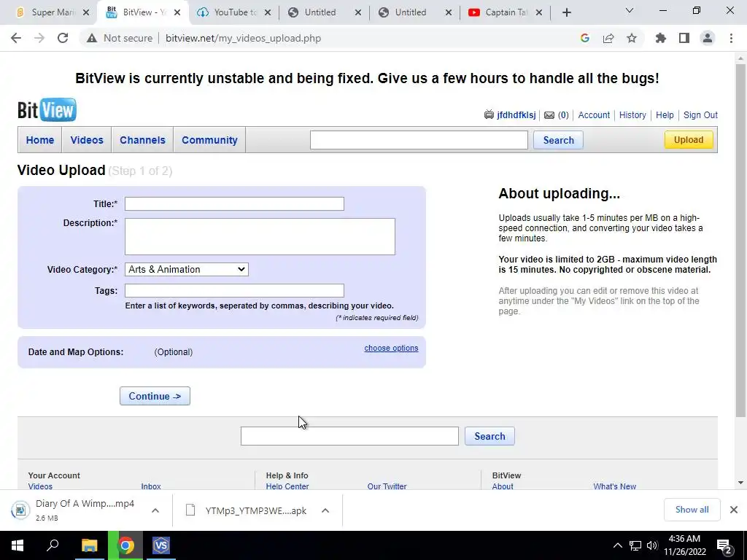Open the Videos navigation item
Image resolution: width=747 pixels, height=560 pixels.
(87, 140)
